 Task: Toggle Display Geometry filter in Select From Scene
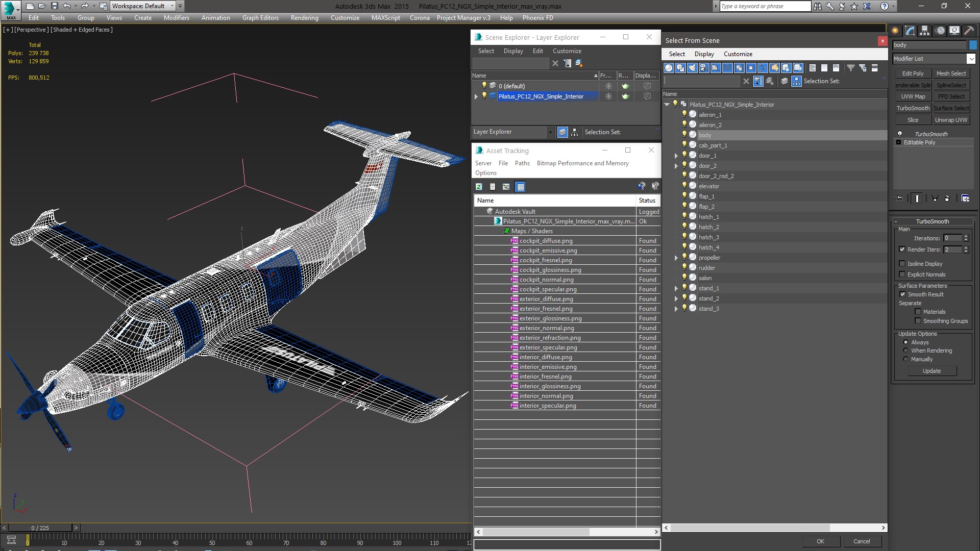[x=669, y=68]
